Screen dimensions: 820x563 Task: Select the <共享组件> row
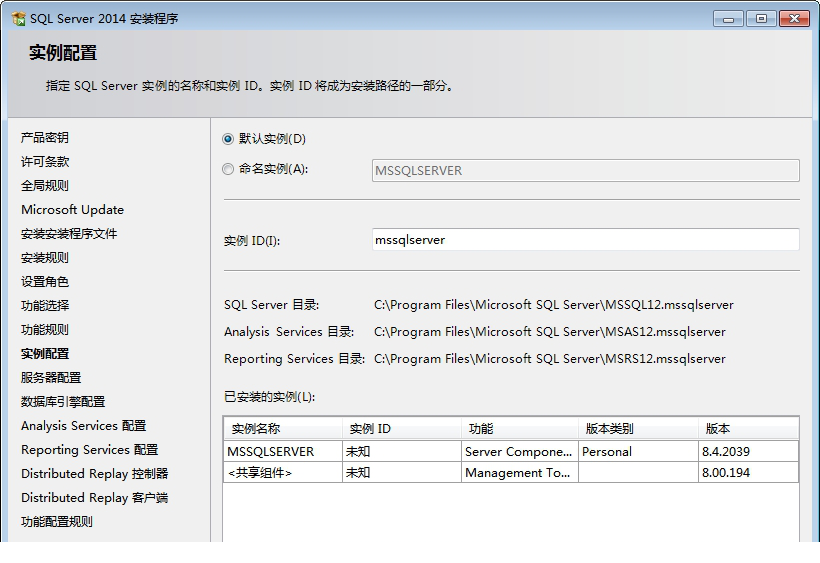(x=511, y=473)
